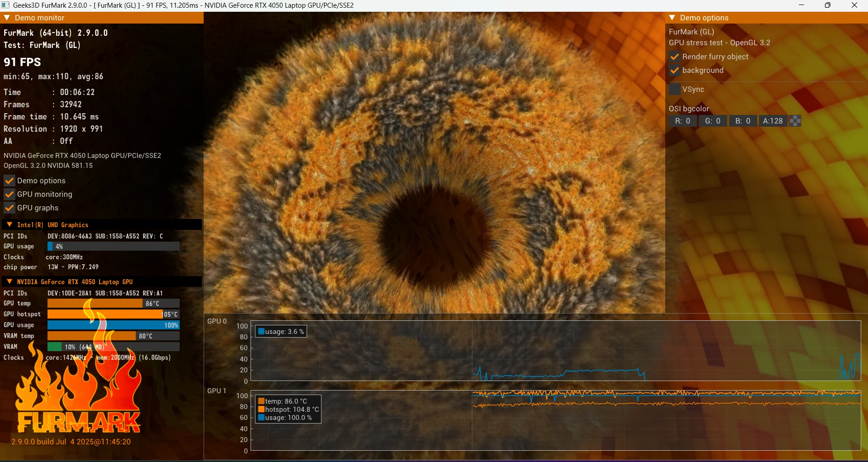
Task: Toggle the GPU graphs checkbox
Action: click(10, 208)
